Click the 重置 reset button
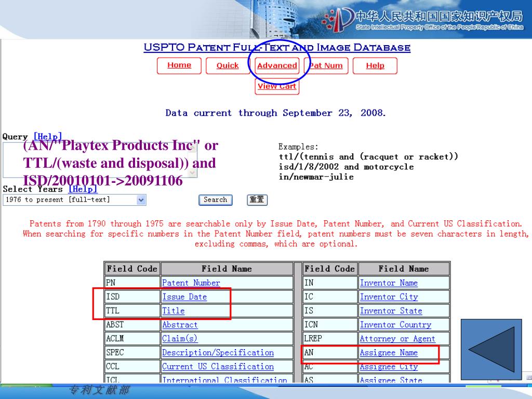 (x=257, y=200)
